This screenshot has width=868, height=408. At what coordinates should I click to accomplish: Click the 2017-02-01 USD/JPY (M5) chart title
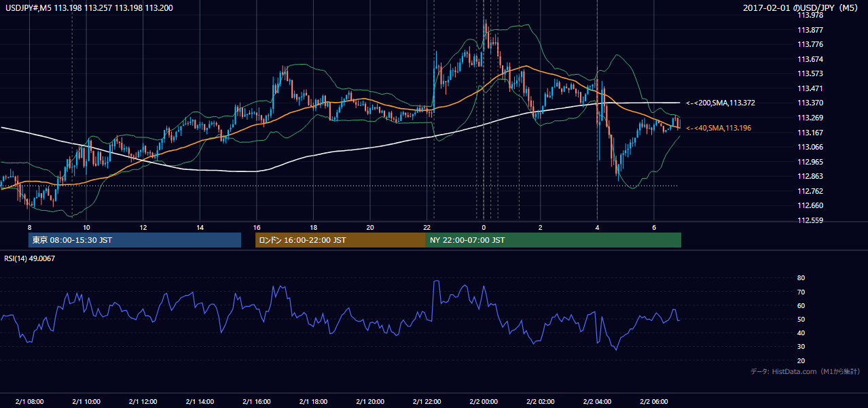[801, 8]
